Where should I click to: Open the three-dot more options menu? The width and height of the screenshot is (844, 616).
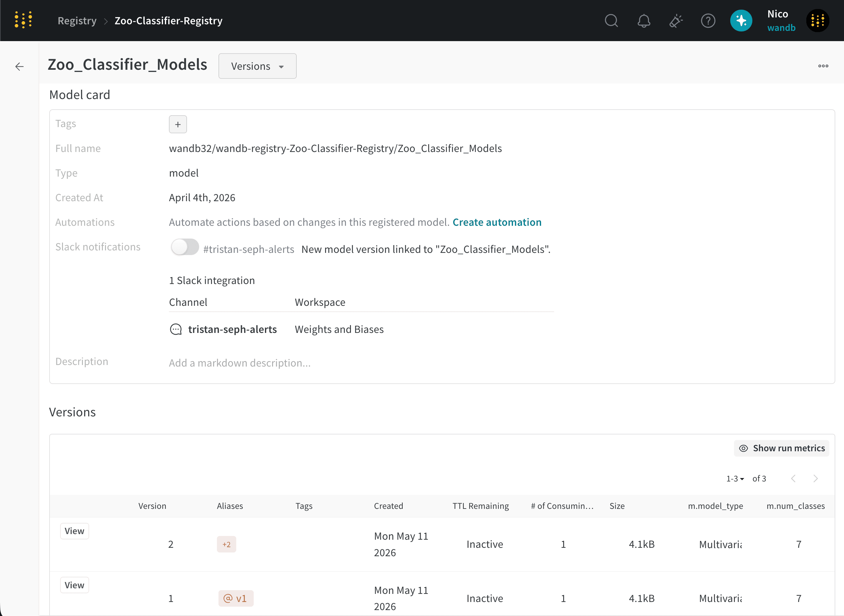coord(823,66)
